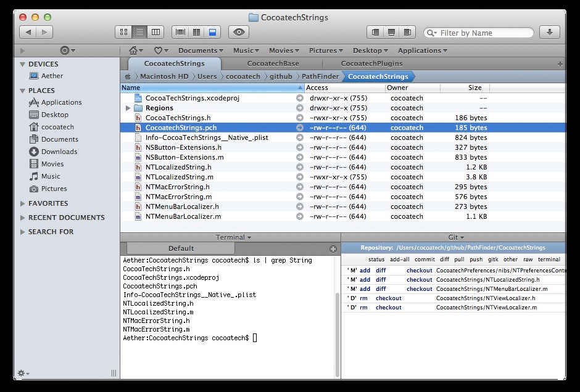Add a new browser tab with plus
The width and height of the screenshot is (580, 392).
point(560,64)
